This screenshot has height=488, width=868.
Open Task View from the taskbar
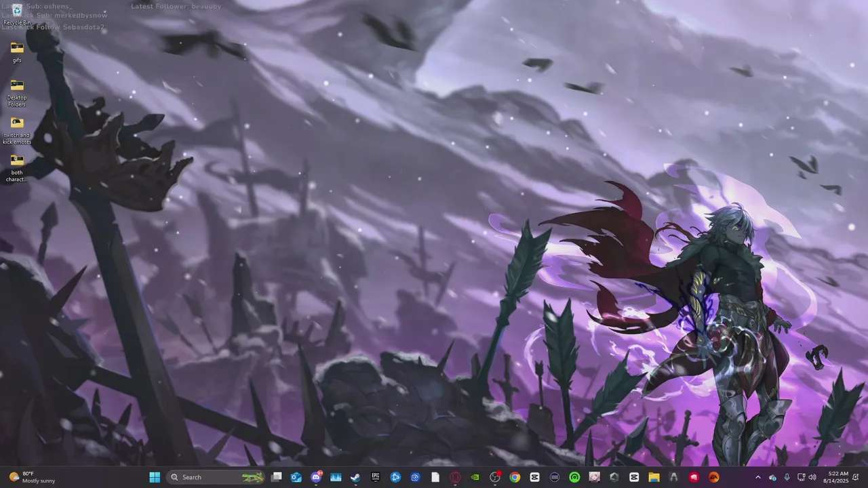pyautogui.click(x=276, y=477)
